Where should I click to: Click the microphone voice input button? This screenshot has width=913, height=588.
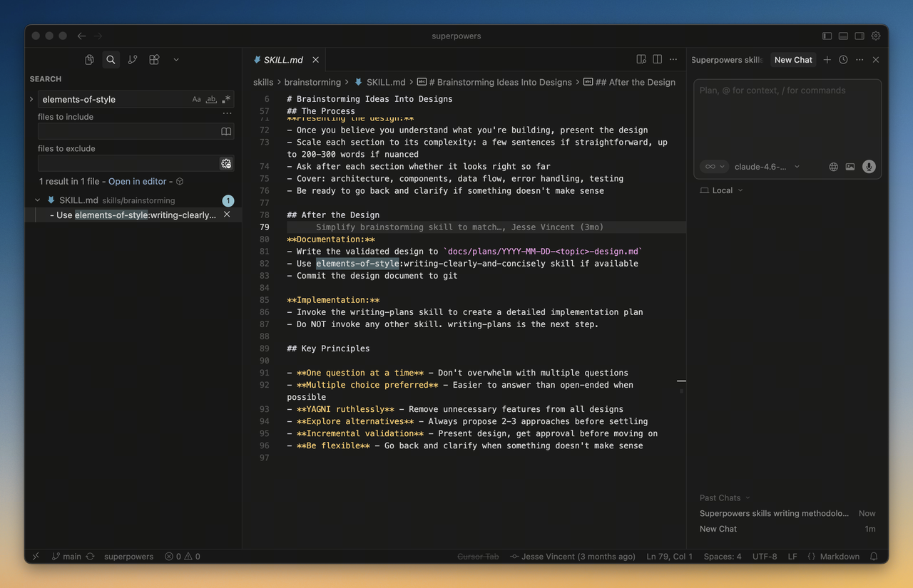click(x=868, y=167)
